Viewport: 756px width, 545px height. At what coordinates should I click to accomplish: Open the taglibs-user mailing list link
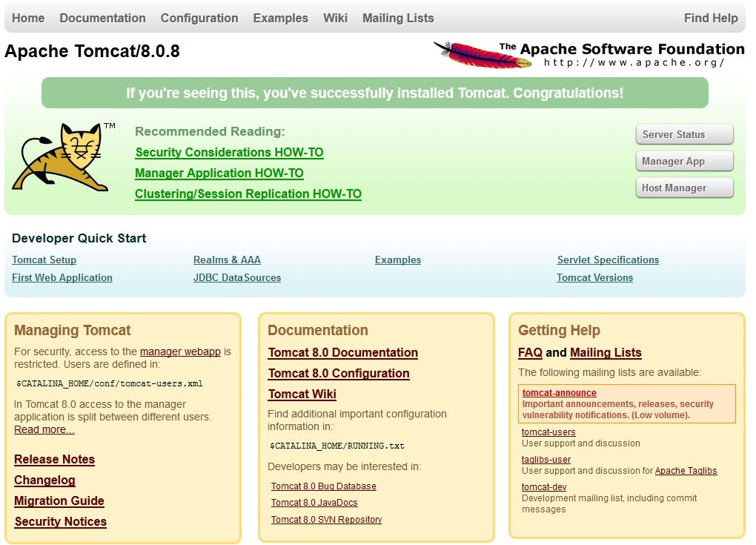[546, 460]
